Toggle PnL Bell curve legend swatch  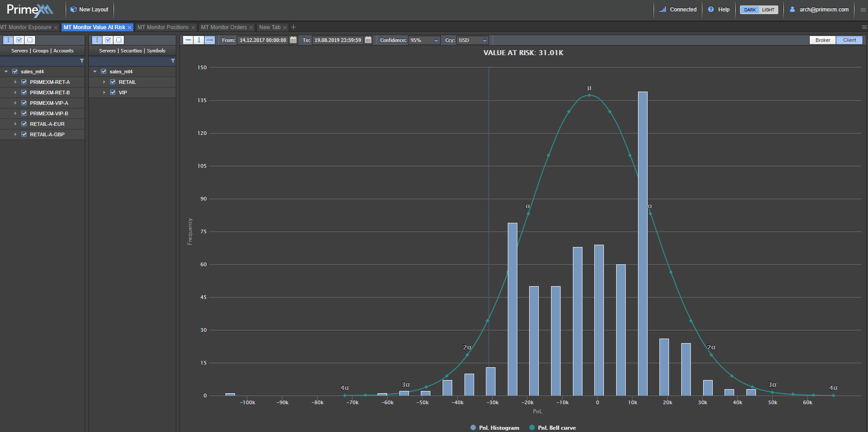[532, 427]
